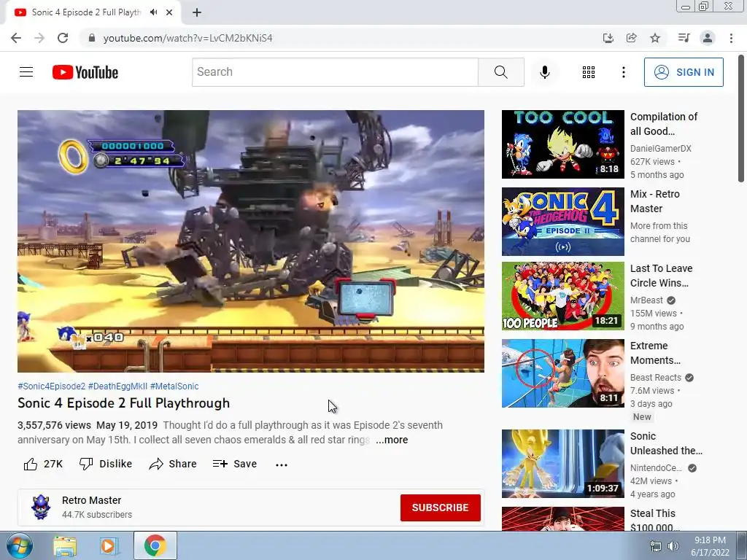Launch Windows Media Player from taskbar
The height and width of the screenshot is (560, 747).
tap(109, 546)
